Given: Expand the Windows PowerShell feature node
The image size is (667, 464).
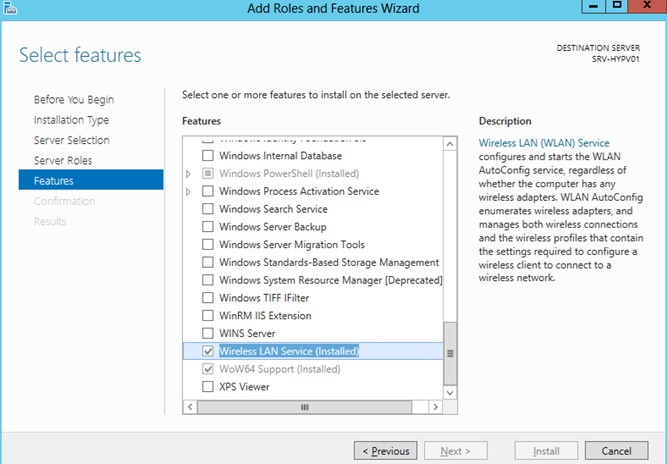Looking at the screenshot, I should (190, 174).
